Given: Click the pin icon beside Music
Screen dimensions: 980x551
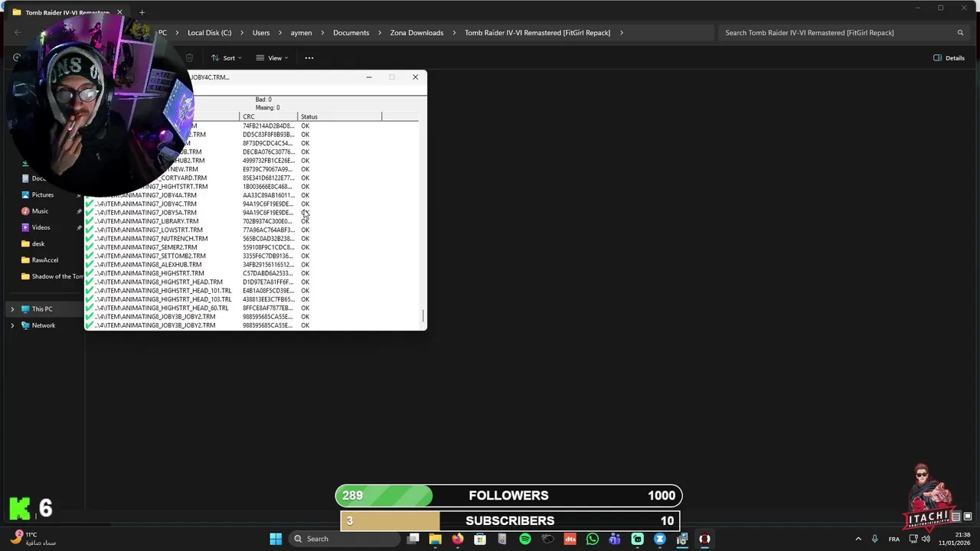Looking at the screenshot, I should pos(79,211).
